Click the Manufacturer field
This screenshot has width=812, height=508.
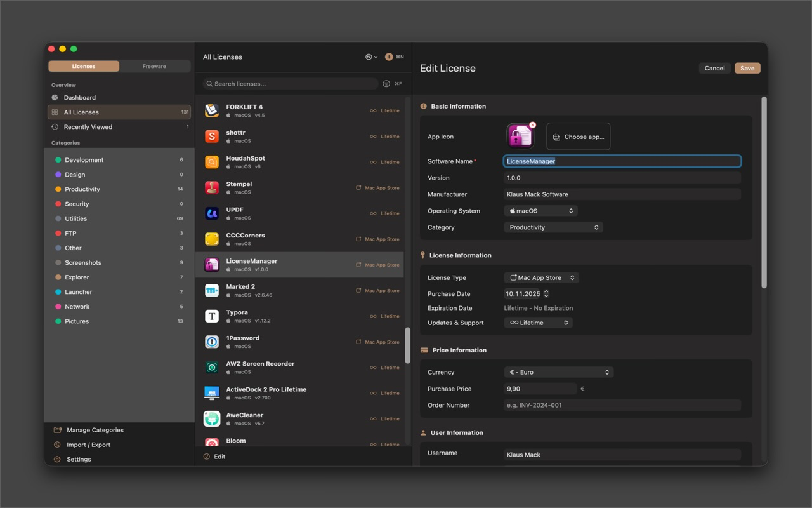coord(622,194)
